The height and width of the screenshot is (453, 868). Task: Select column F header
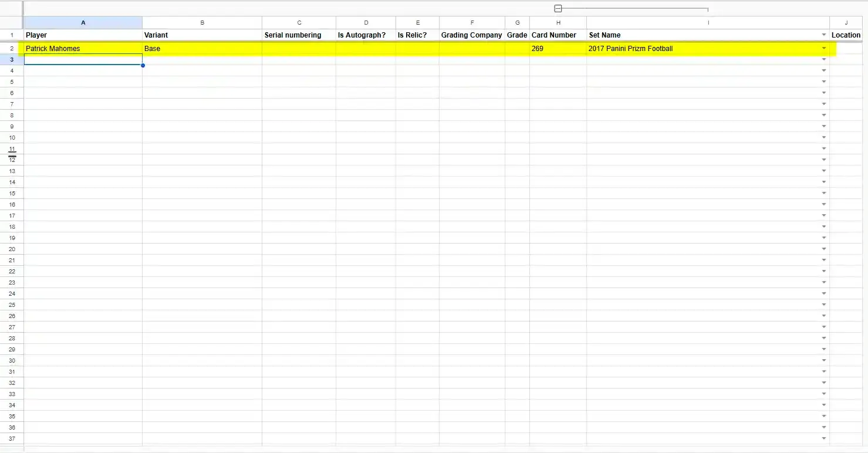(472, 22)
